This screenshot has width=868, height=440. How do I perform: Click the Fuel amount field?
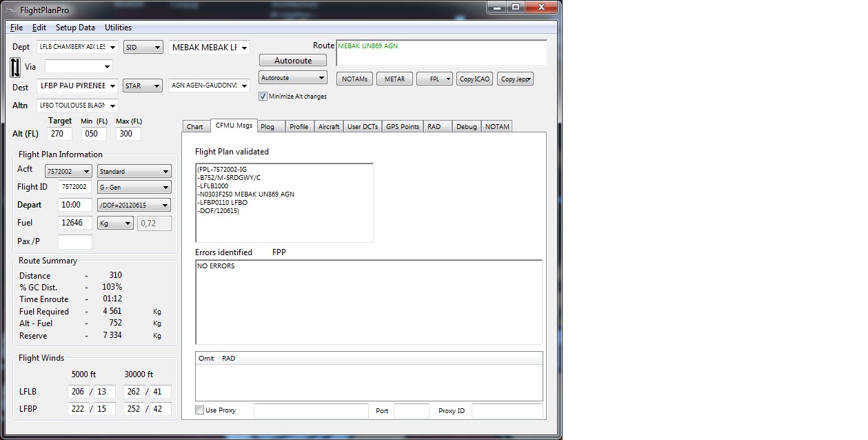pyautogui.click(x=74, y=223)
